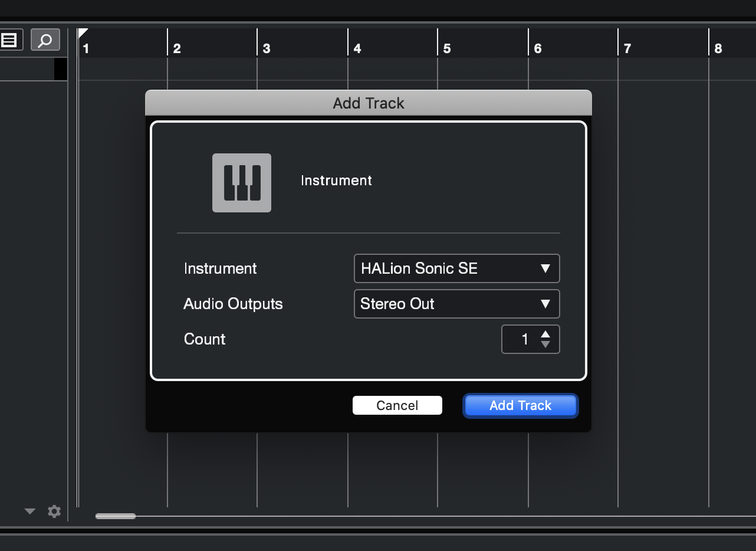Click the left locator marker at bar 1
Image resolution: width=756 pixels, height=551 pixels.
coord(83,33)
